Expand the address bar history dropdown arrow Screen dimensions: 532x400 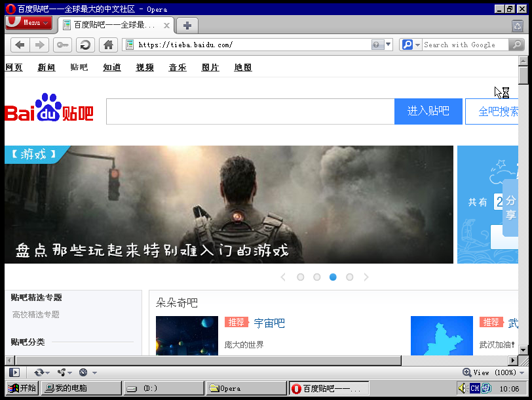pos(388,45)
